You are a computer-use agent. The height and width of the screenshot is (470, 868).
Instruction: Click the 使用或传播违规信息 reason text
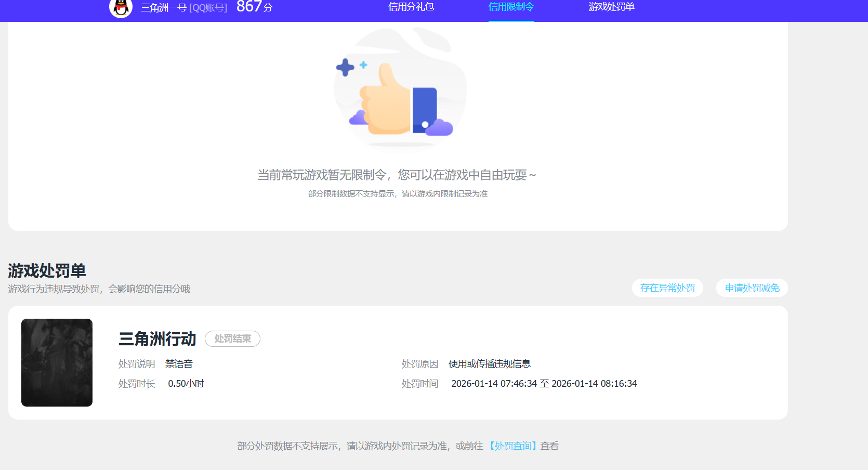pos(490,364)
